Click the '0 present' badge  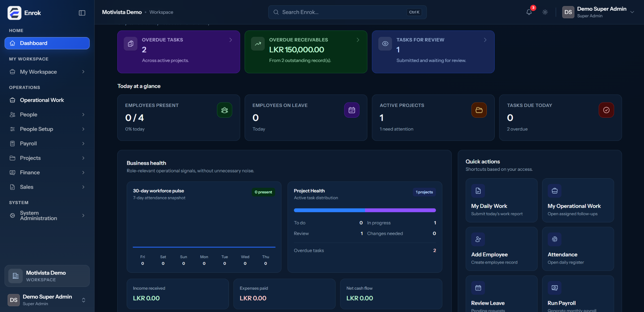(264, 192)
